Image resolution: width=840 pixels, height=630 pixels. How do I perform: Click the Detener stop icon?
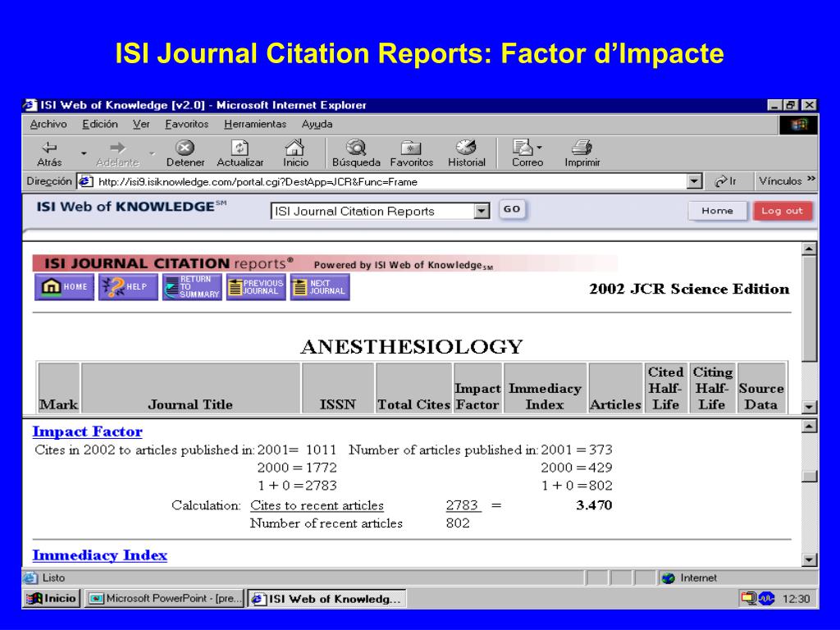point(185,148)
